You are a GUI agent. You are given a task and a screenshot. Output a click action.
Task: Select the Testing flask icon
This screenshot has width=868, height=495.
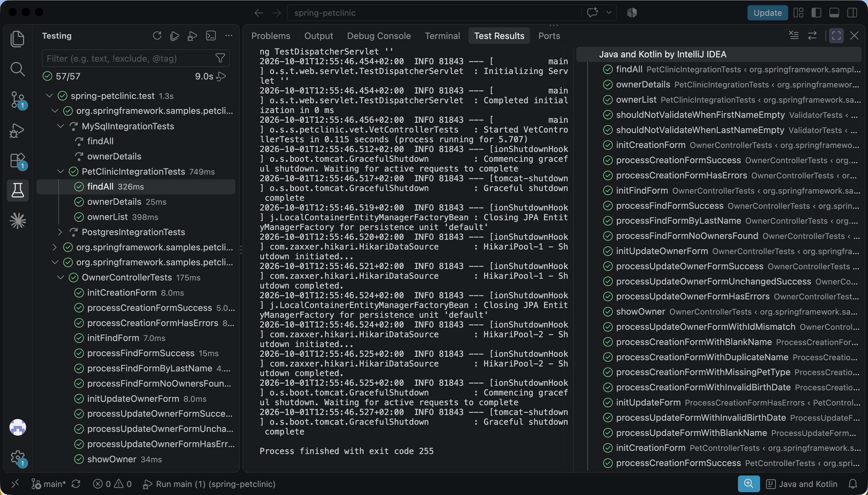[x=17, y=190]
